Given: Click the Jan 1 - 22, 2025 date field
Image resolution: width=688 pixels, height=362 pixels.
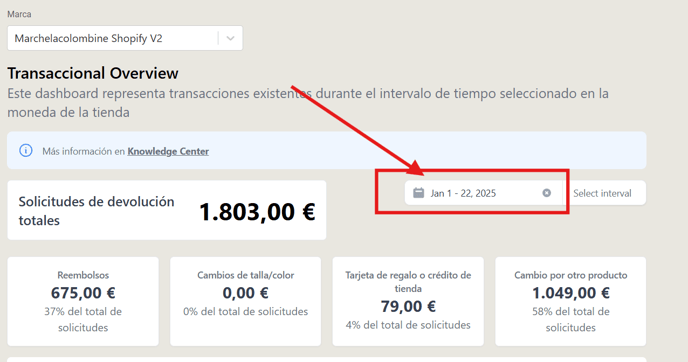Looking at the screenshot, I should click(x=484, y=193).
